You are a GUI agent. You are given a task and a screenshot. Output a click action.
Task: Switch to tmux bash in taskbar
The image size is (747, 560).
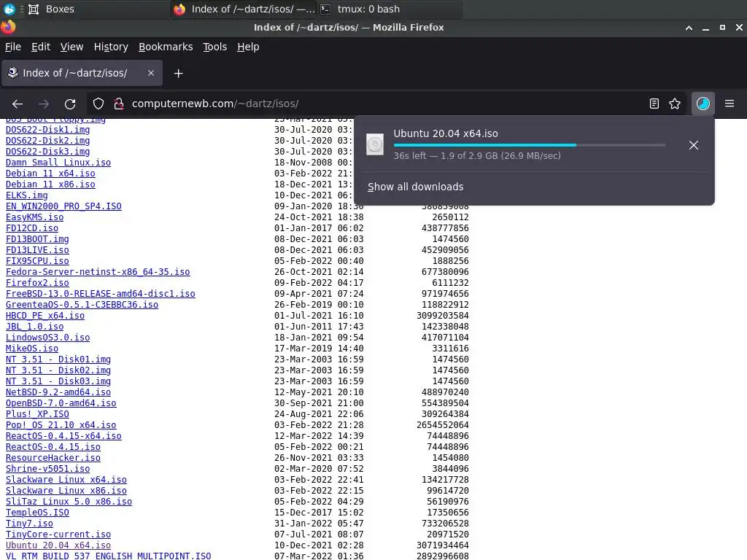[390, 9]
